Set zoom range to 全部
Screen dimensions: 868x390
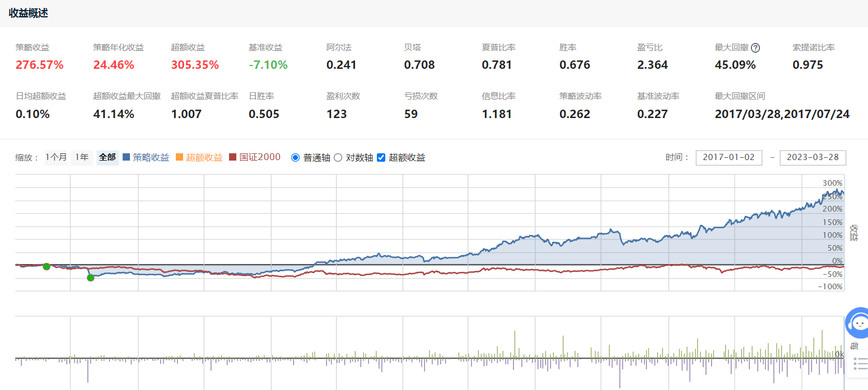pyautogui.click(x=107, y=158)
